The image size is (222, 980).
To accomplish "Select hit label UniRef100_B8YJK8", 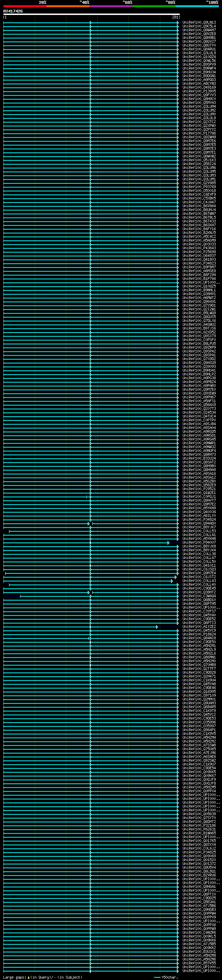I will click(x=199, y=546).
